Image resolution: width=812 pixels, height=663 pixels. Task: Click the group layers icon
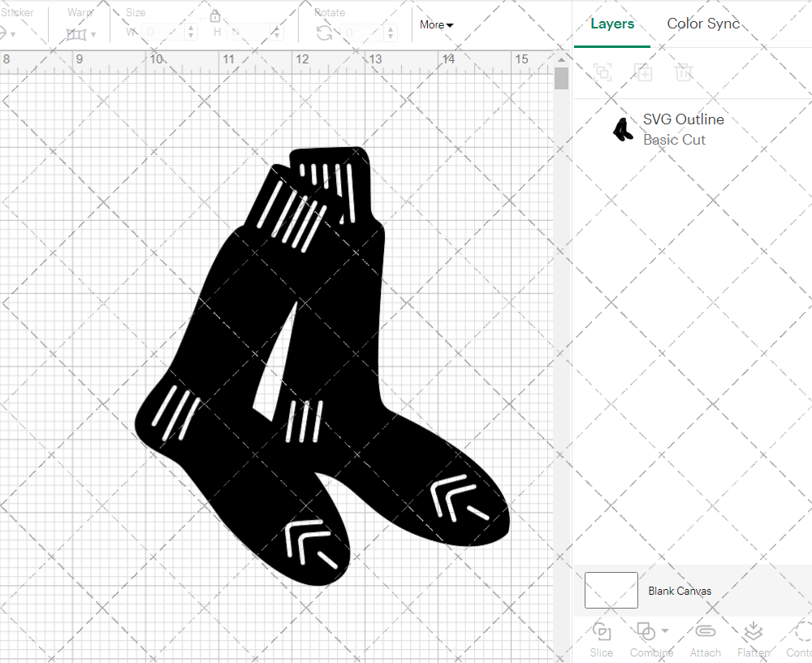click(x=603, y=72)
